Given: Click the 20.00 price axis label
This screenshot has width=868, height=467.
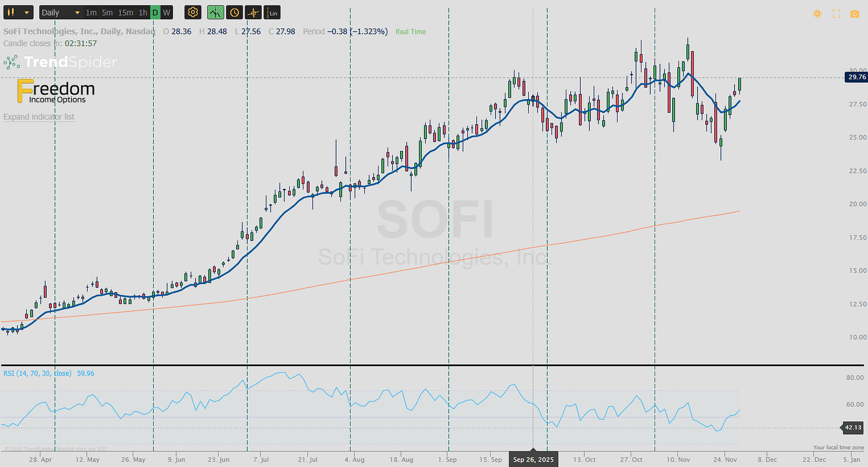Looking at the screenshot, I should [857, 204].
